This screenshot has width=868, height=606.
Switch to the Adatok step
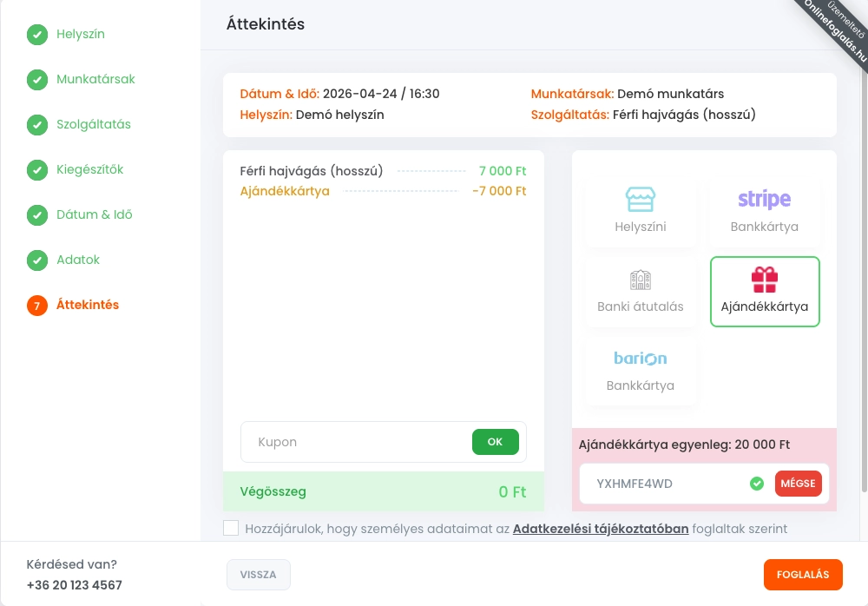[78, 260]
